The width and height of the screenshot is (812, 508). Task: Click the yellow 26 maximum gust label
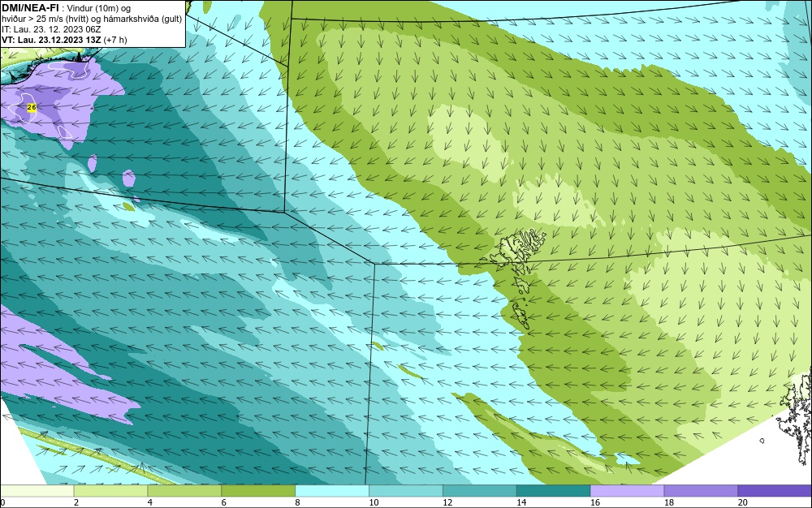31,107
